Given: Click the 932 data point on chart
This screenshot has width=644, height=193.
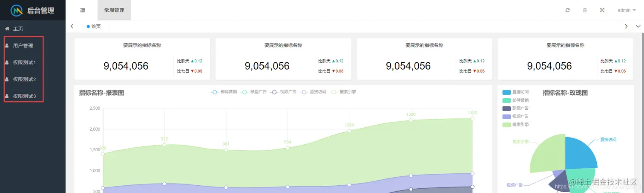Looking at the screenshot, I should (164, 145).
